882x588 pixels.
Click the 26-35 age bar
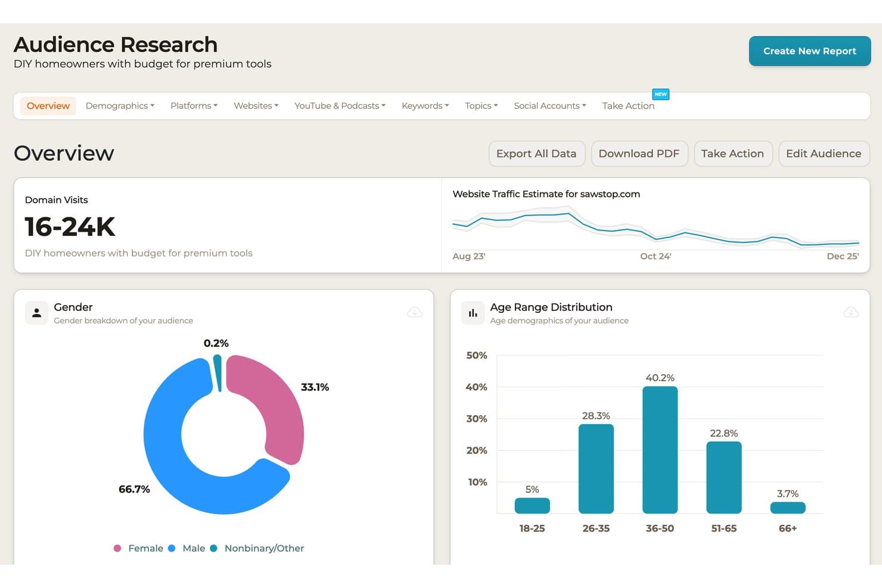coord(596,469)
